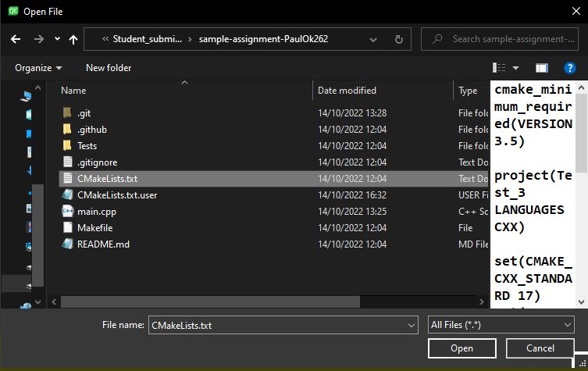Click the horizontal scrollbar thumb
The image size is (588, 371).
(x=210, y=301)
